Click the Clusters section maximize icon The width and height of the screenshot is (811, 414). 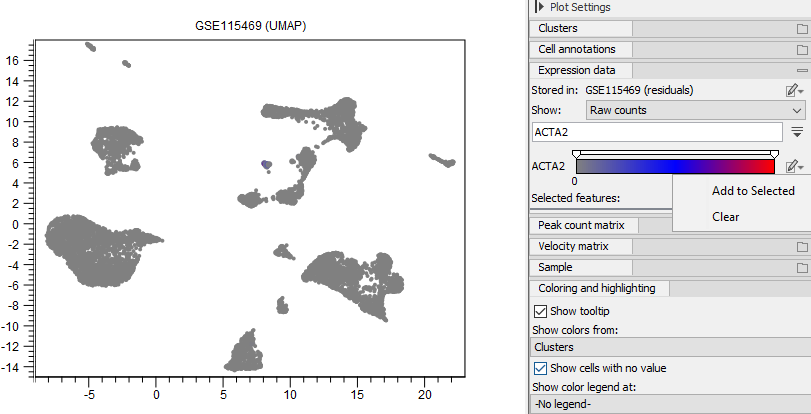tap(802, 29)
